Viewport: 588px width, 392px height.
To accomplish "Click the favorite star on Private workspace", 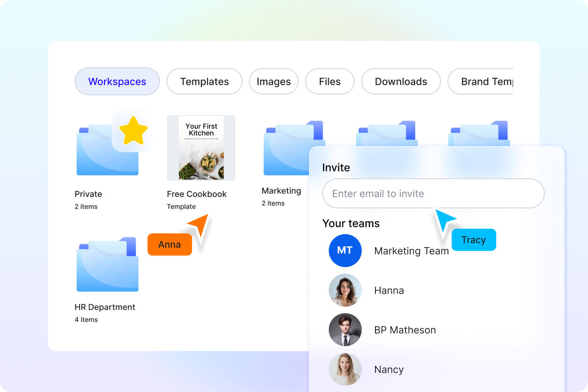I will (132, 131).
